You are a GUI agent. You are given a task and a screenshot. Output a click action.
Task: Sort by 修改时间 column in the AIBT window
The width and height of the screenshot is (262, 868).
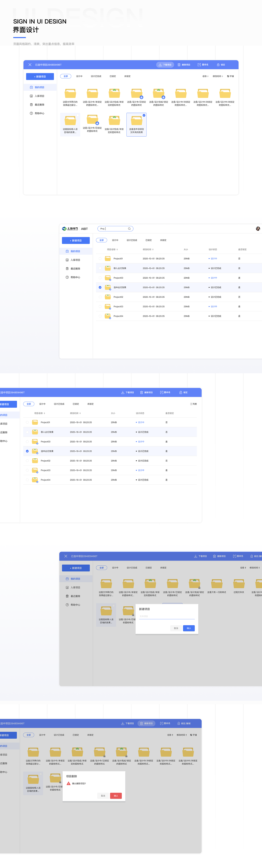click(148, 250)
